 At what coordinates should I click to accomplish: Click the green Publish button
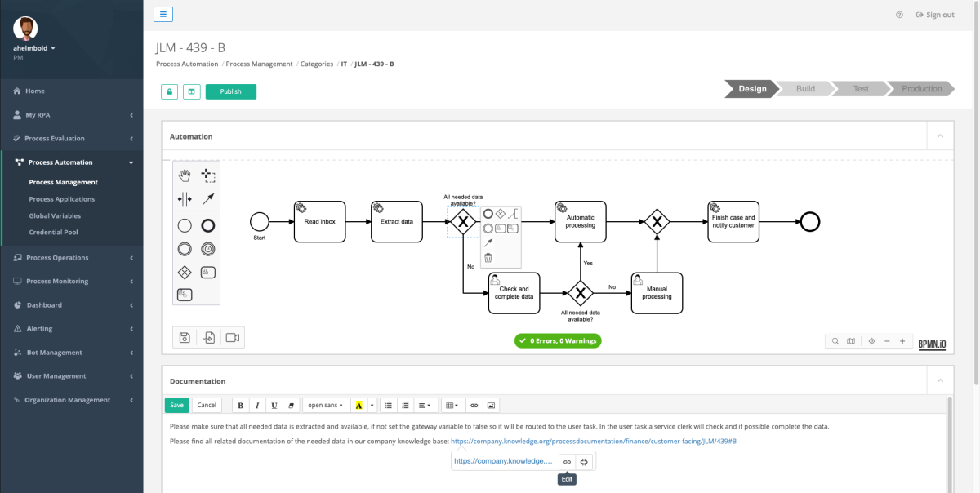tap(230, 91)
